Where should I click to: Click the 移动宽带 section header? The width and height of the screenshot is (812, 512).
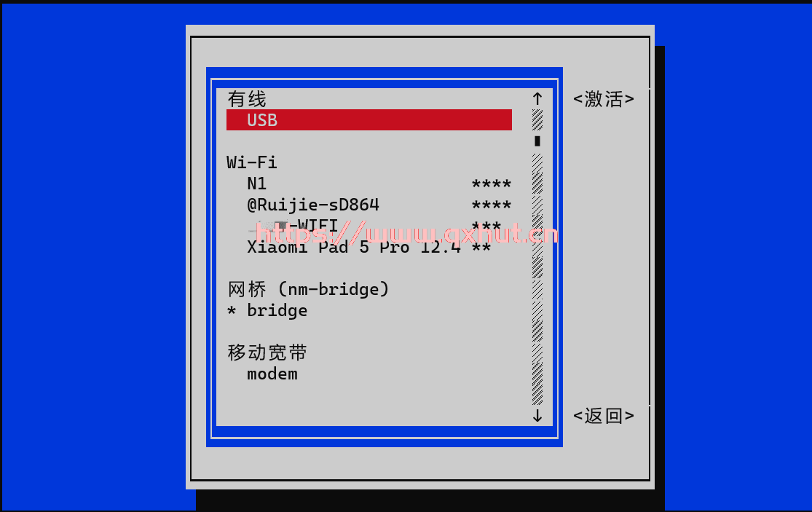pos(267,352)
